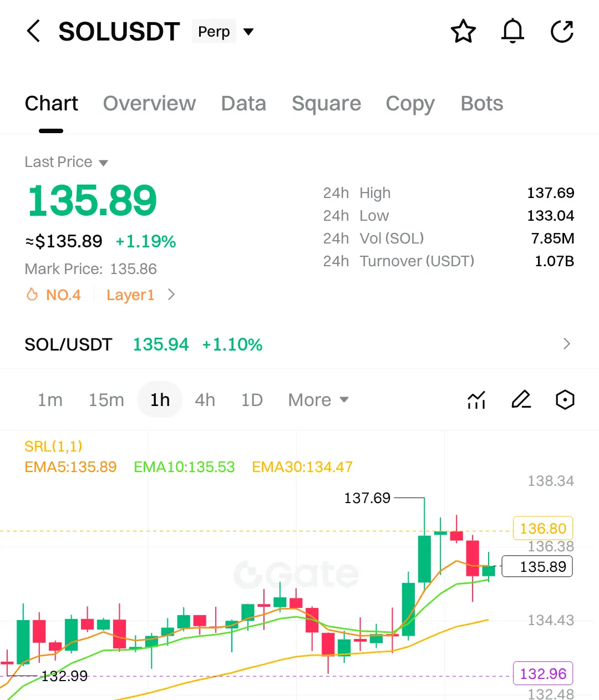Tap the 136.80 resistance price tag
The image size is (599, 700).
coord(543,529)
